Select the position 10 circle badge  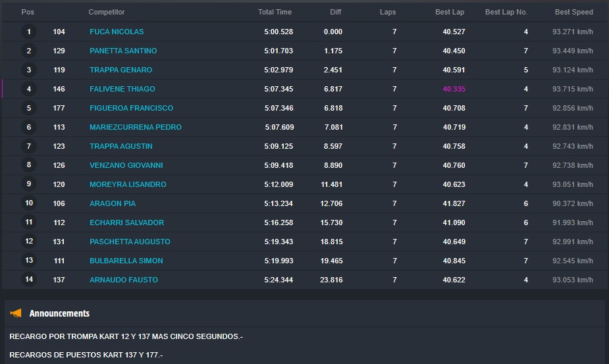click(x=29, y=203)
